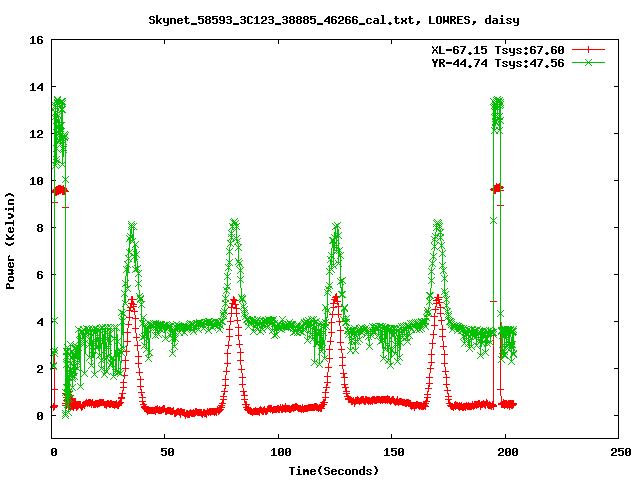
Task: Click the green calibration spike near 197 seconds
Action: (x=497, y=114)
